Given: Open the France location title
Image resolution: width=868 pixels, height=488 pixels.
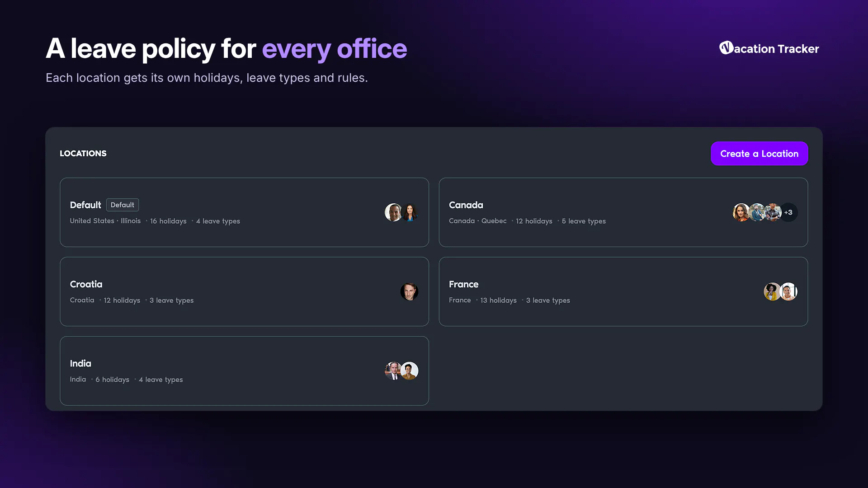Looking at the screenshot, I should click(x=463, y=284).
